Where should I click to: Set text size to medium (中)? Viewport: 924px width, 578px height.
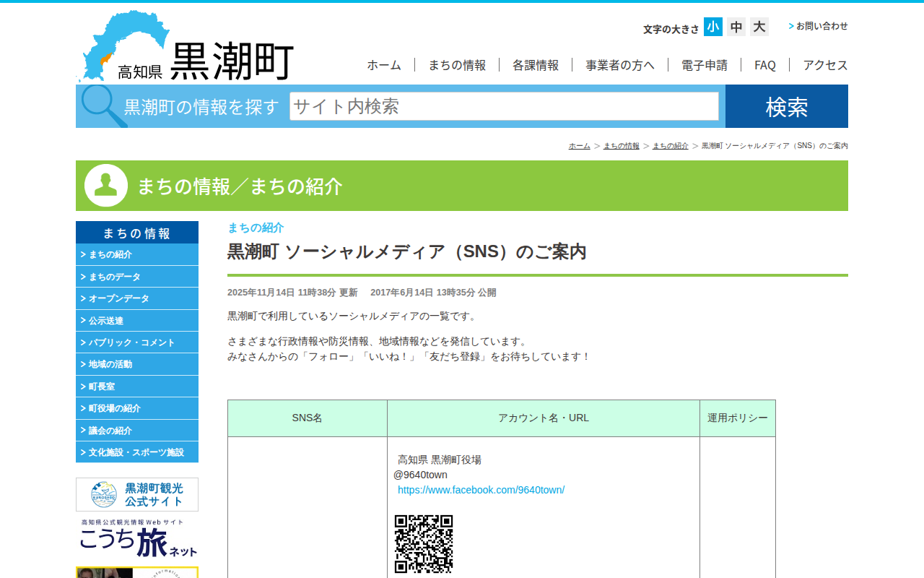(736, 27)
